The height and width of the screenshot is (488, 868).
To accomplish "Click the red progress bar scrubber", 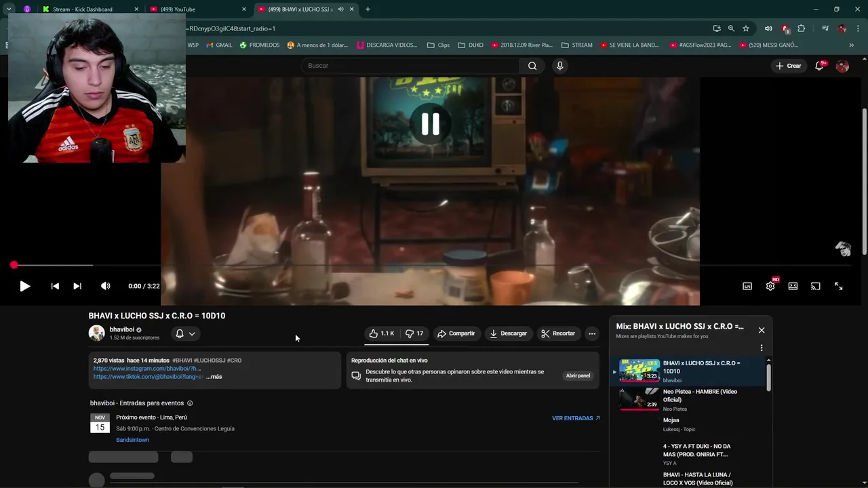I will (14, 265).
